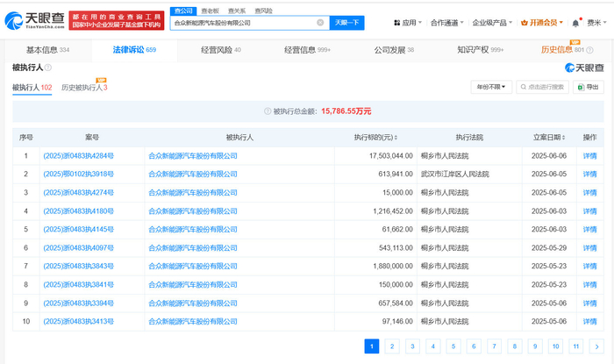Click the info icon next to 被执行总金额

tap(268, 111)
